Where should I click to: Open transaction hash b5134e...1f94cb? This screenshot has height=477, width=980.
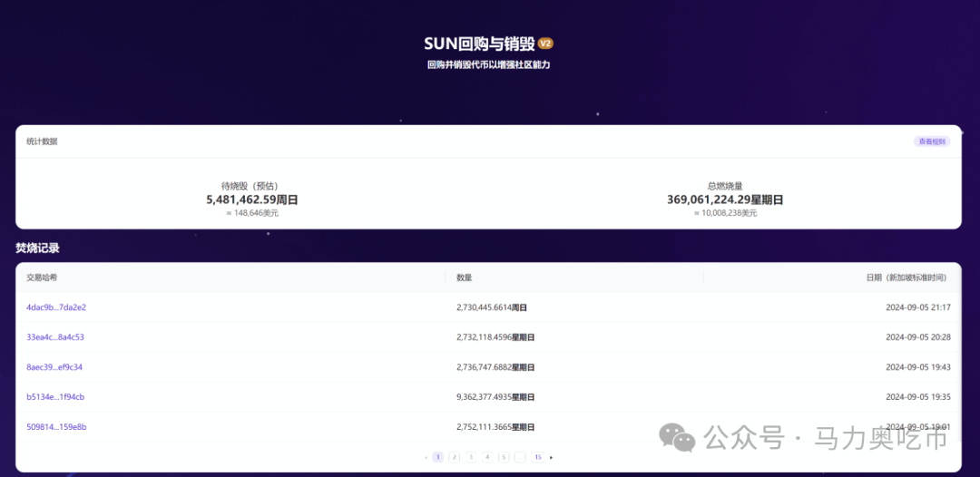pyautogui.click(x=55, y=397)
